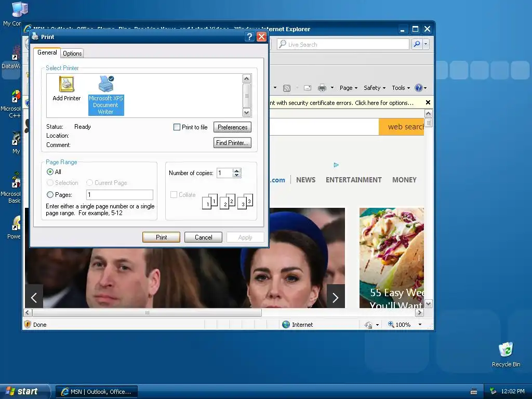Click the Print button
The width and height of the screenshot is (532, 399).
pyautogui.click(x=161, y=237)
